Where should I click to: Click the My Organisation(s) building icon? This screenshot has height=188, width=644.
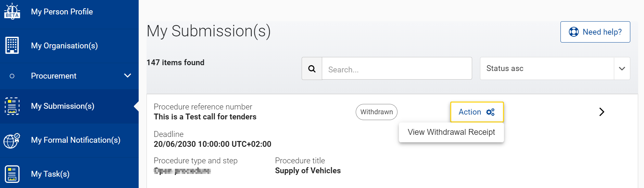click(12, 45)
